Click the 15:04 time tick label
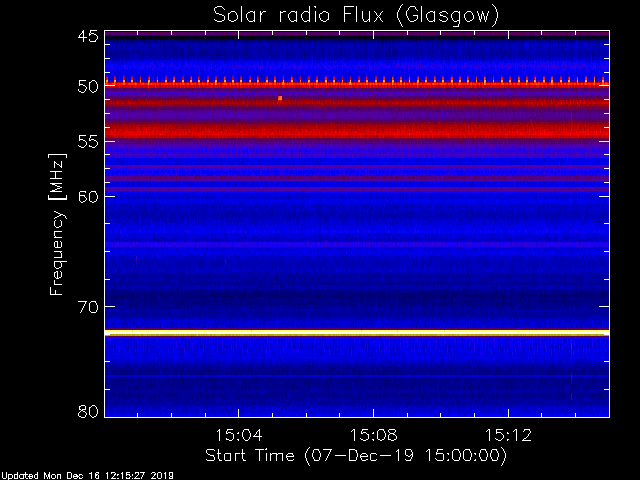 pyautogui.click(x=238, y=435)
